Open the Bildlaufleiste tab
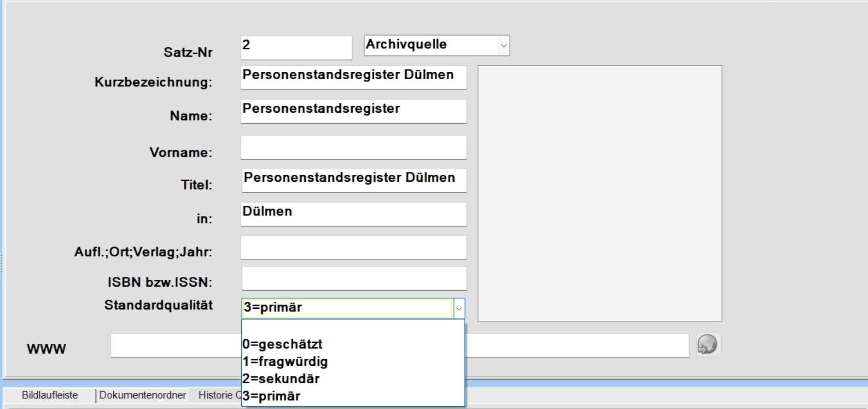The width and height of the screenshot is (868, 409). [50, 395]
